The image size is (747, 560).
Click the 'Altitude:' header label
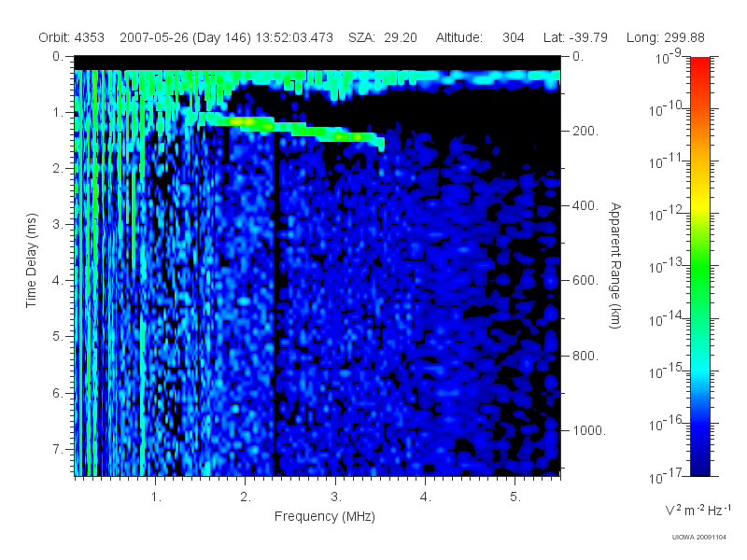pyautogui.click(x=459, y=37)
